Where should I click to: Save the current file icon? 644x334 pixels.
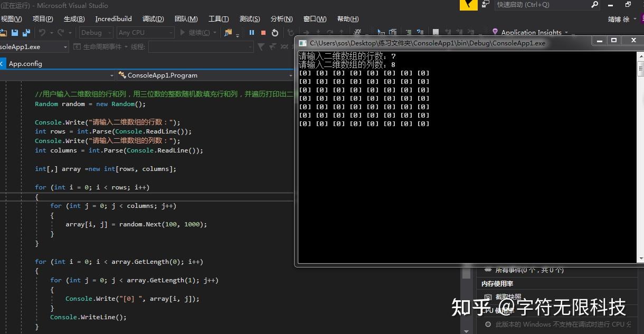(15, 33)
